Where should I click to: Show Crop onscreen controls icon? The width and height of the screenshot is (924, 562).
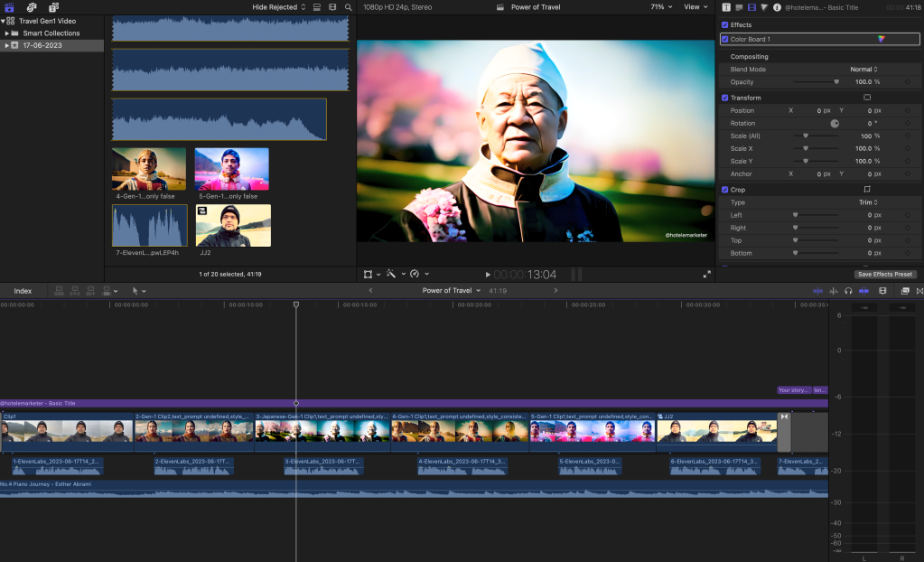click(x=867, y=190)
